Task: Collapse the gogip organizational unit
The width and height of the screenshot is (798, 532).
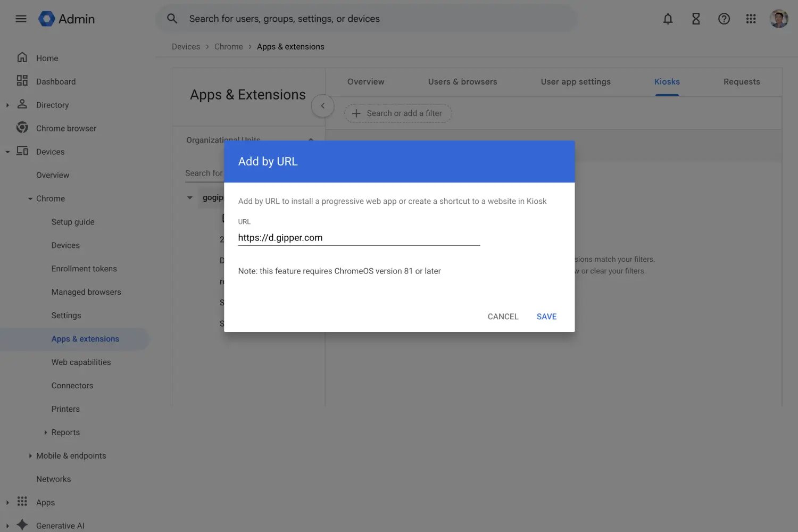Action: click(190, 198)
